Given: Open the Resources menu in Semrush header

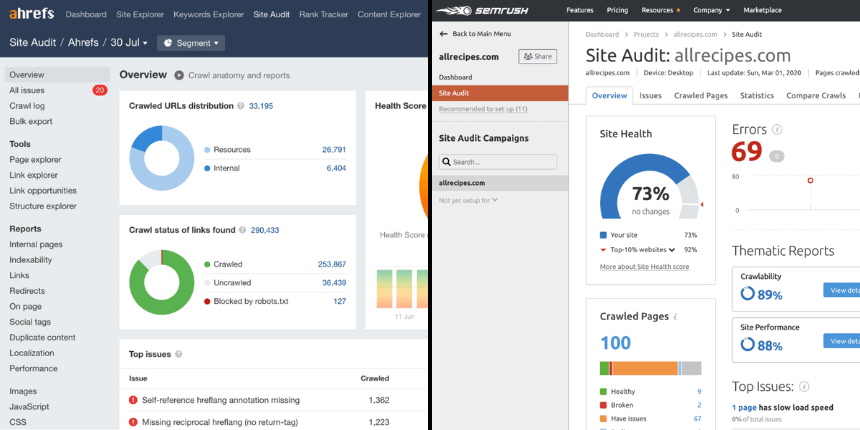Looking at the screenshot, I should [660, 10].
